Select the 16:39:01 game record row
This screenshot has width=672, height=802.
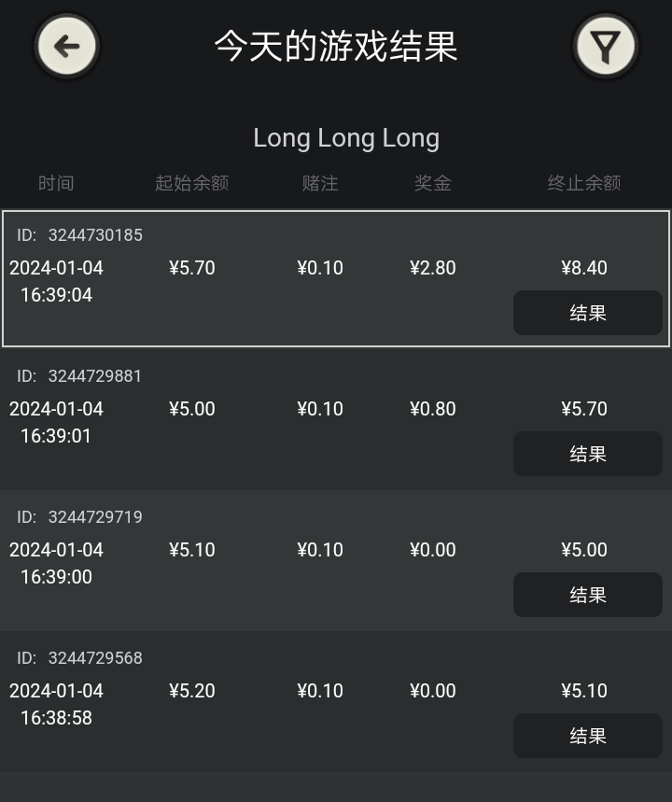pos(336,419)
